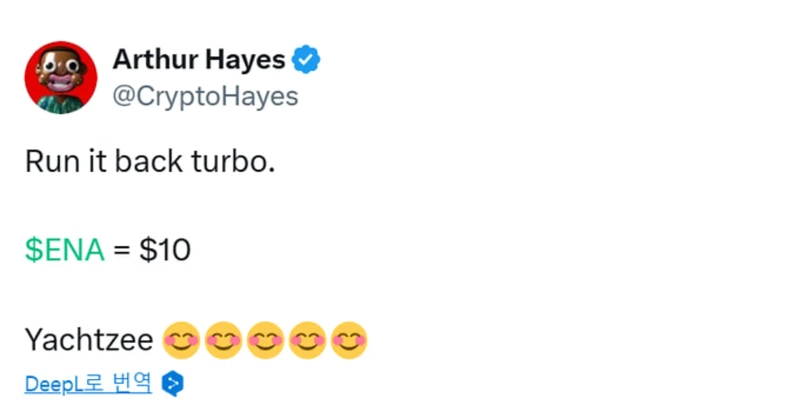
Task: Click the first smiling emoji after Yachtzee
Action: tap(181, 342)
